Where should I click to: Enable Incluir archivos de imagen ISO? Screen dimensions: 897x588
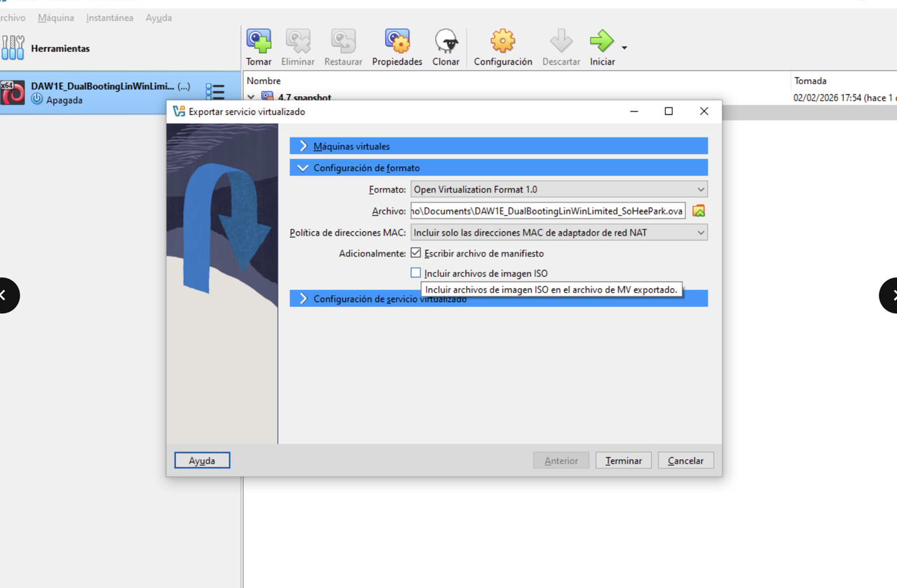tap(415, 273)
